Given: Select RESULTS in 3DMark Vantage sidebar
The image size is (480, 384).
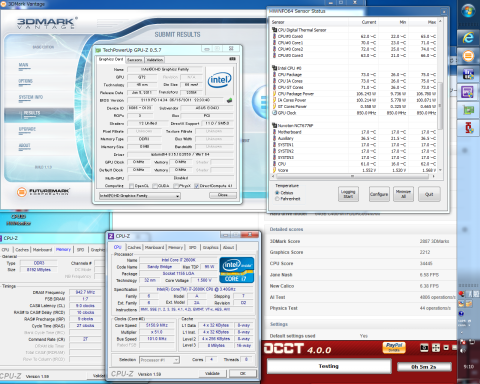Looking at the screenshot, I should click(x=39, y=114).
